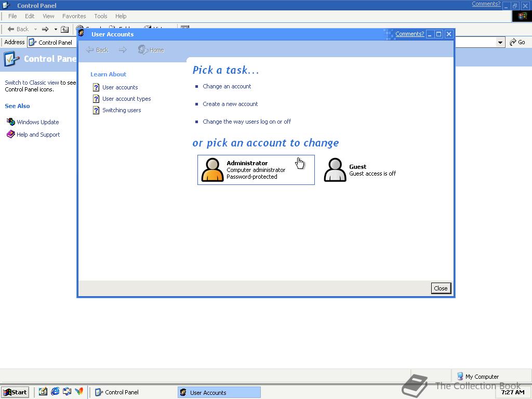This screenshot has height=399, width=532.
Task: Select the Guest account picture
Action: point(335,170)
